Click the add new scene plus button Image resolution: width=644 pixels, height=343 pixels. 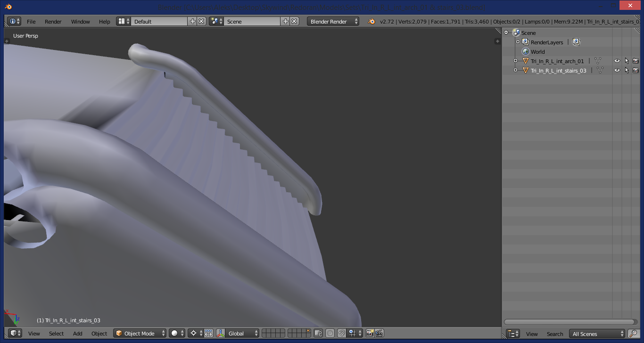285,21
